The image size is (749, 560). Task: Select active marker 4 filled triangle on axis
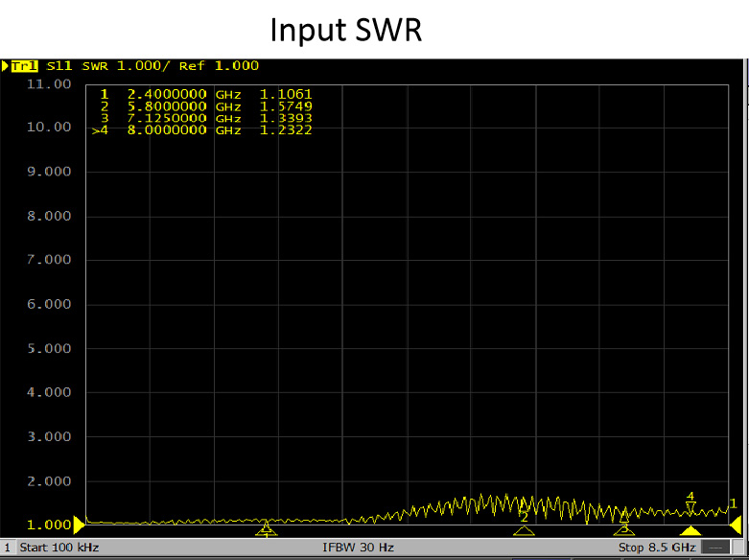click(x=690, y=530)
